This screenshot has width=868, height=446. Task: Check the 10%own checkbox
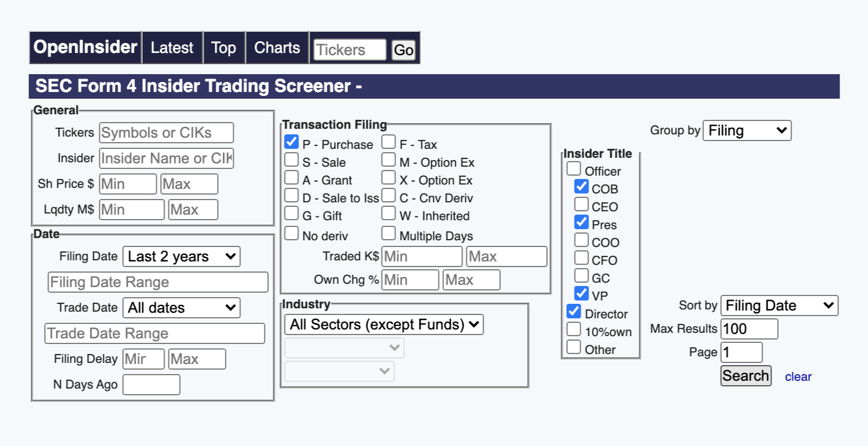click(574, 329)
